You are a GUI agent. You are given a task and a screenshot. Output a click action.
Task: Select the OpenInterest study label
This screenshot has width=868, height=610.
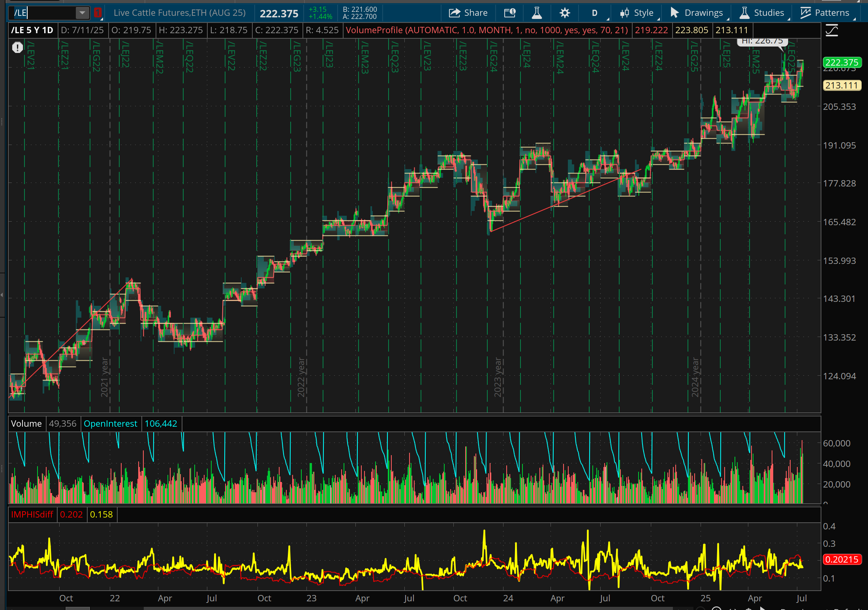(110, 424)
